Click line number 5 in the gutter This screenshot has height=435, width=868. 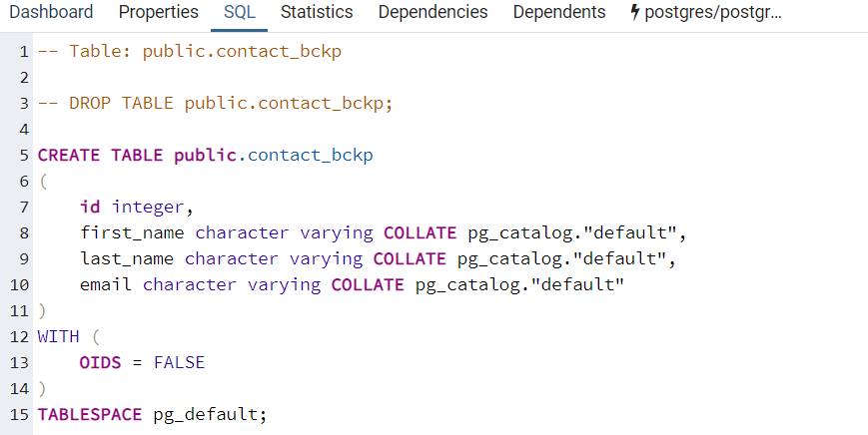(24, 155)
